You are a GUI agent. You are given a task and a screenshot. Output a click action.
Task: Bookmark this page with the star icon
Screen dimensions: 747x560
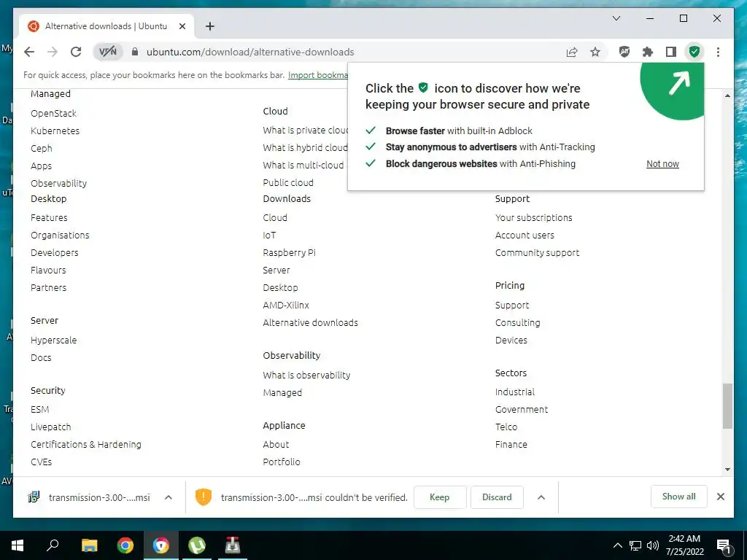click(595, 52)
